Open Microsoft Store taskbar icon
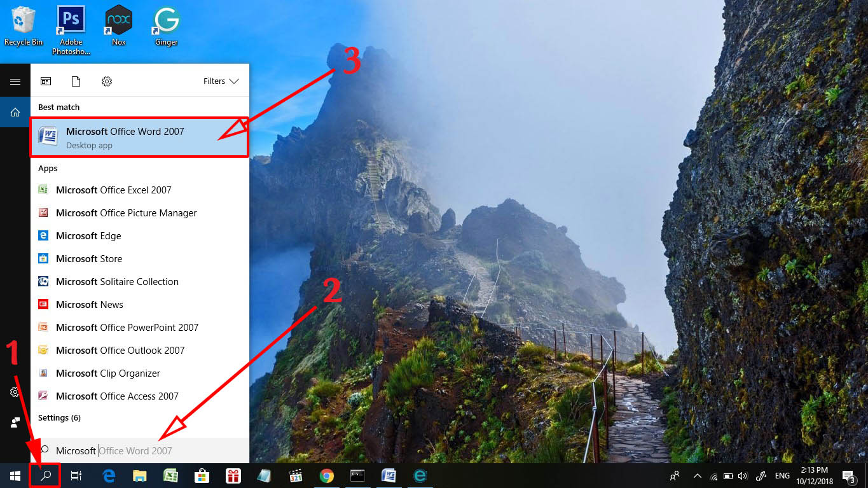 tap(202, 476)
